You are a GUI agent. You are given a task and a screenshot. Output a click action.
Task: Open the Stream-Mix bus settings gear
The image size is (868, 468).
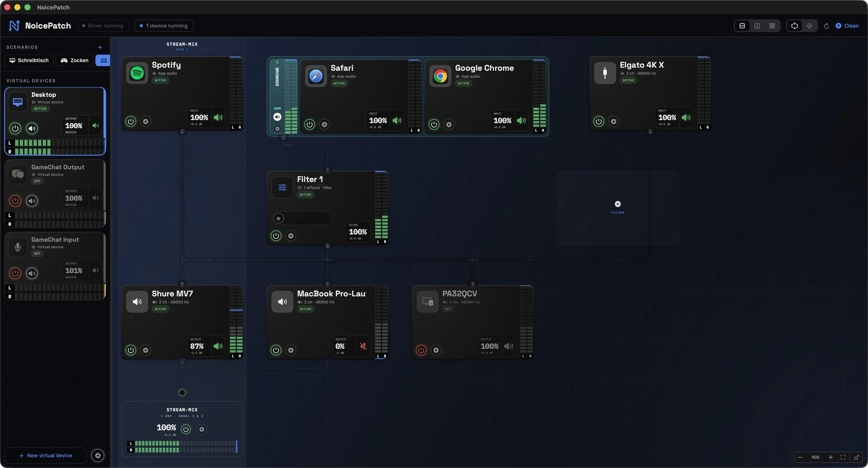[202, 429]
